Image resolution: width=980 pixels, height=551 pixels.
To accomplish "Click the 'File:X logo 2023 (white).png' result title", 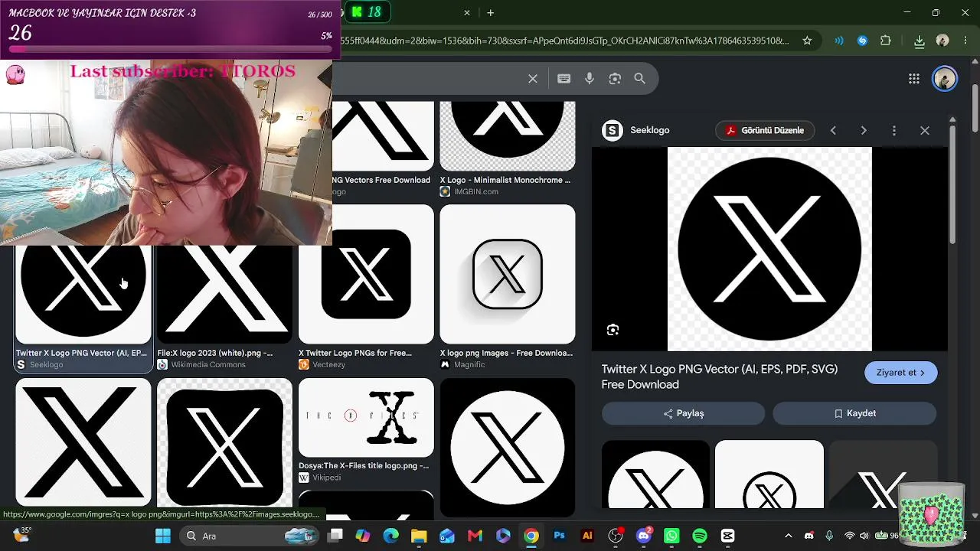I will [x=214, y=353].
